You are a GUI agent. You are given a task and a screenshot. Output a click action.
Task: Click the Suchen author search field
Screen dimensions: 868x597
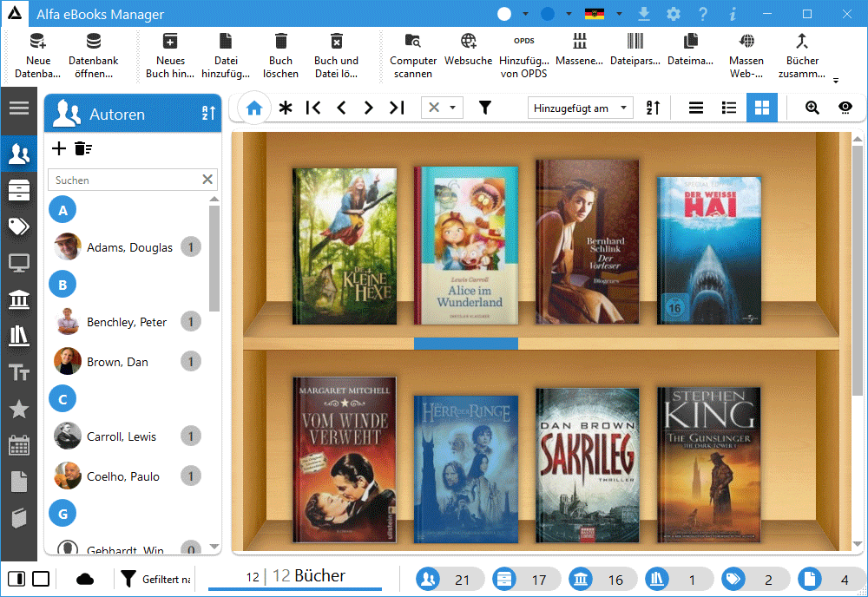coord(124,180)
